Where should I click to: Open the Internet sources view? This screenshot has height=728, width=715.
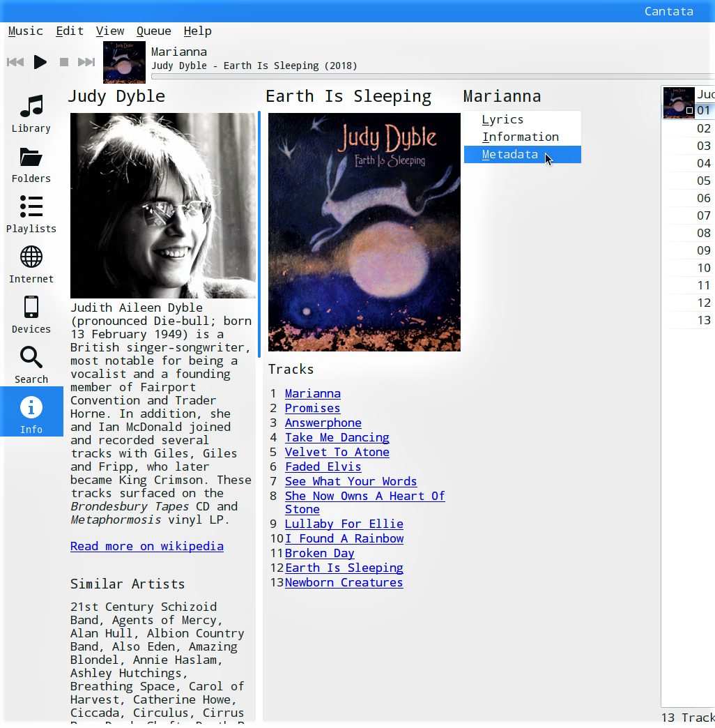(x=31, y=265)
